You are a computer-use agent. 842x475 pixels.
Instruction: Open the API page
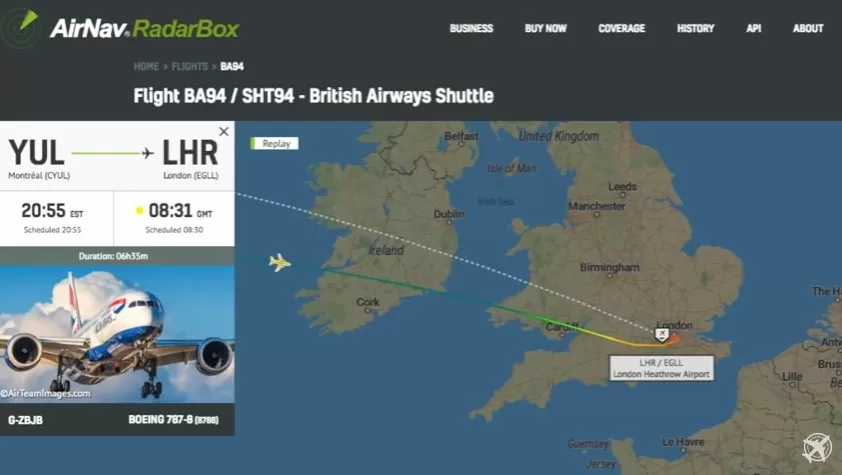[753, 28]
